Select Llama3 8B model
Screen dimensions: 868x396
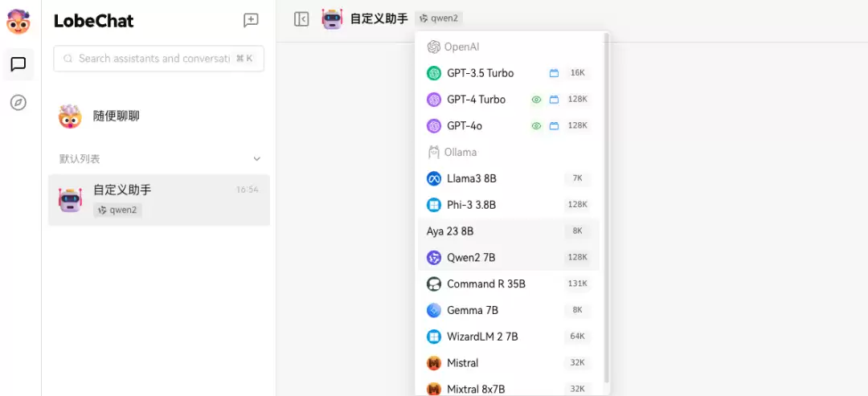(508, 178)
